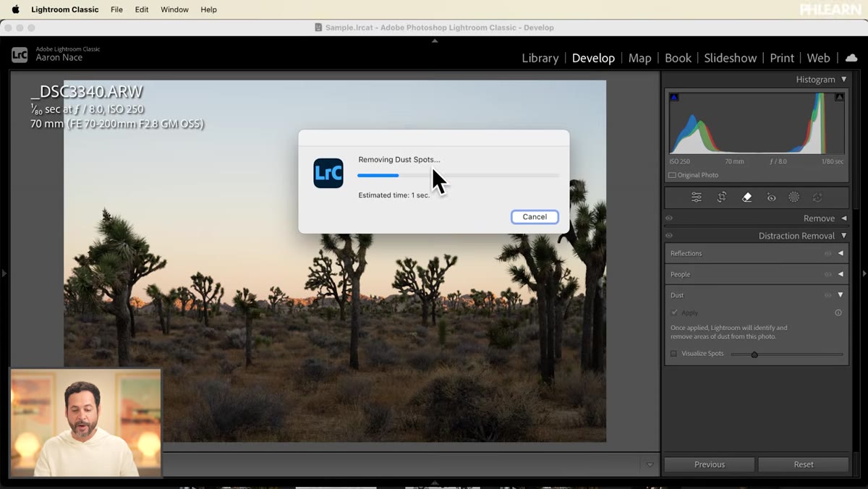Click the Aaron Nace identity name
The image size is (868, 489).
pyautogui.click(x=59, y=58)
